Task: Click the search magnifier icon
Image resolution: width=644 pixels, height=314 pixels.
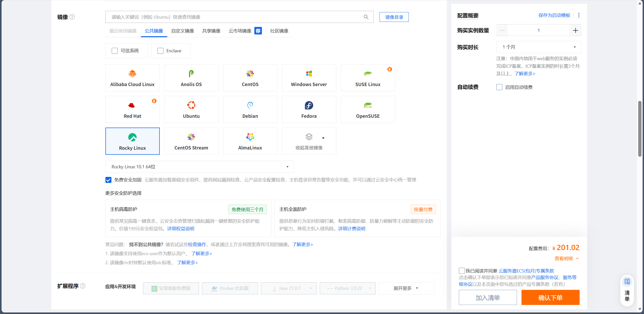Action: pyautogui.click(x=366, y=17)
